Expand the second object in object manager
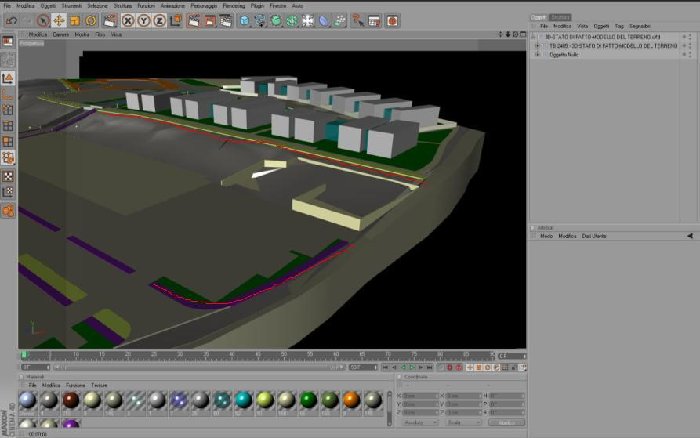 (538, 46)
